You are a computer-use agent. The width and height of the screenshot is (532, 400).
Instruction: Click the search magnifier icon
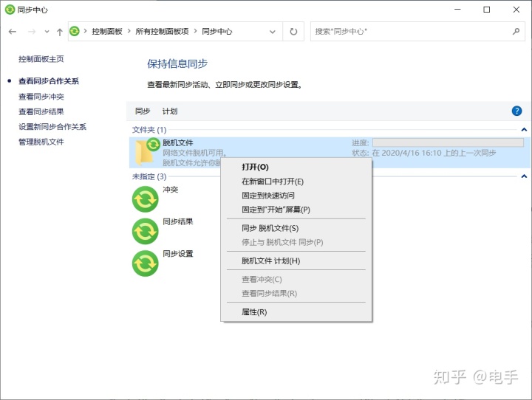pyautogui.click(x=516, y=32)
